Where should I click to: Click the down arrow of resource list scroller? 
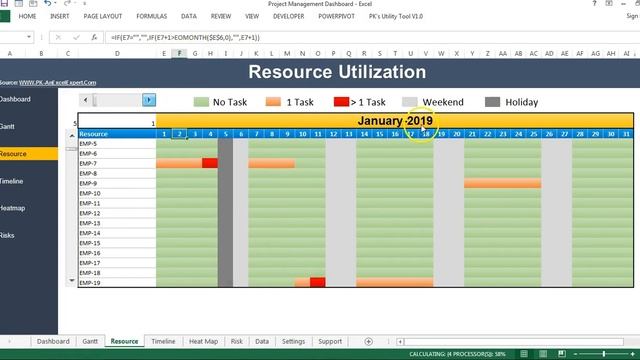pos(72,280)
